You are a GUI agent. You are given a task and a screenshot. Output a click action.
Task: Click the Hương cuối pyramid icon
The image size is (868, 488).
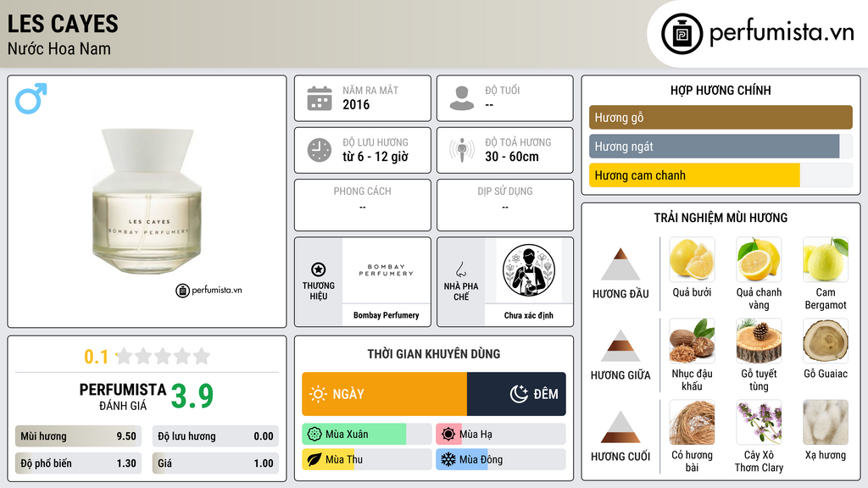tap(620, 427)
